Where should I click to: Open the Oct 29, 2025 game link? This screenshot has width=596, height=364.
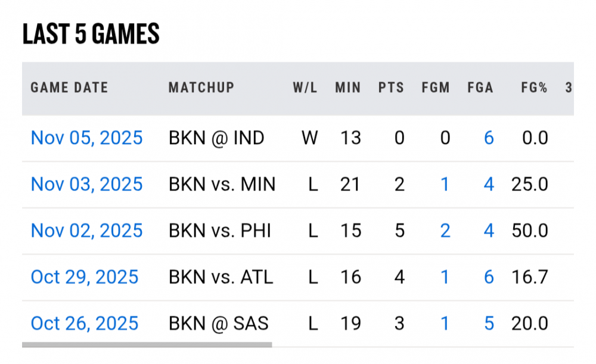pyautogui.click(x=84, y=277)
